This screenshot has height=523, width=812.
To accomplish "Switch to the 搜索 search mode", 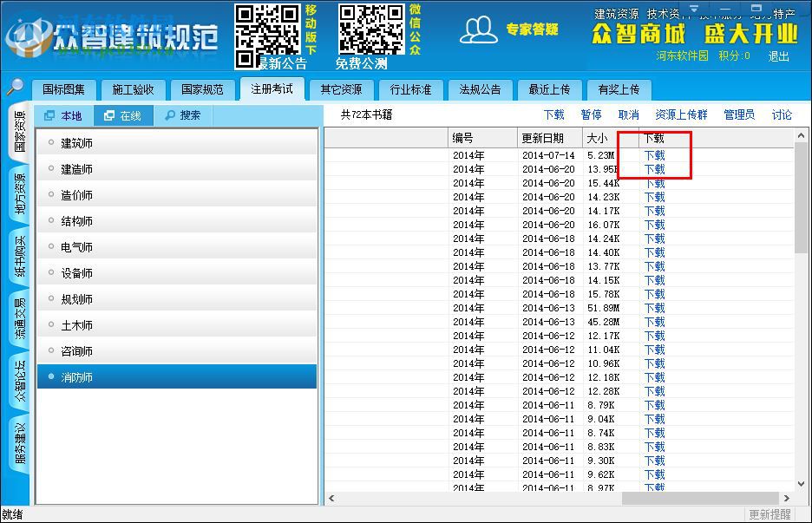I will point(184,115).
